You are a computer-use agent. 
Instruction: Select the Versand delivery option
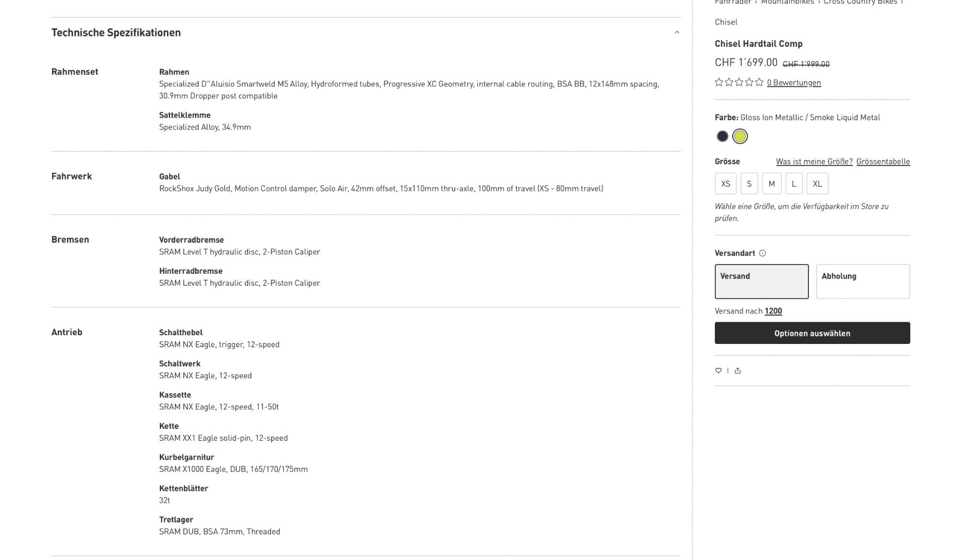[x=762, y=281]
